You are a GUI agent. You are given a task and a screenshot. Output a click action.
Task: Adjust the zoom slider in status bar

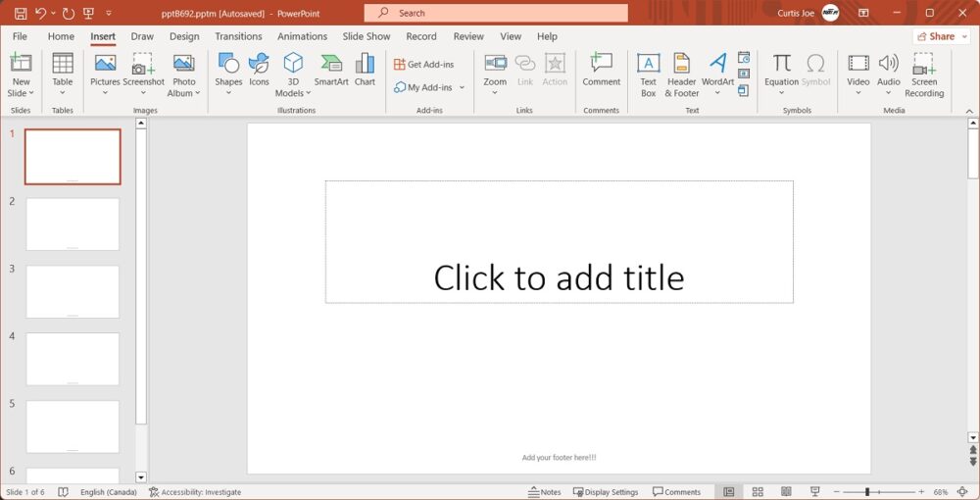[x=867, y=492]
